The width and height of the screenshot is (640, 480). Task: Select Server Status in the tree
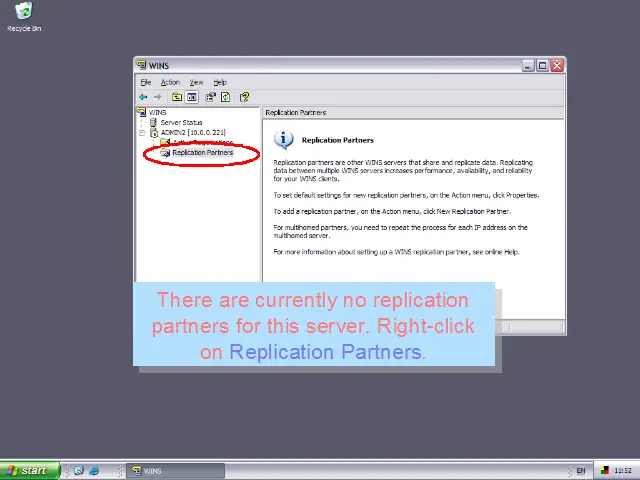point(181,122)
